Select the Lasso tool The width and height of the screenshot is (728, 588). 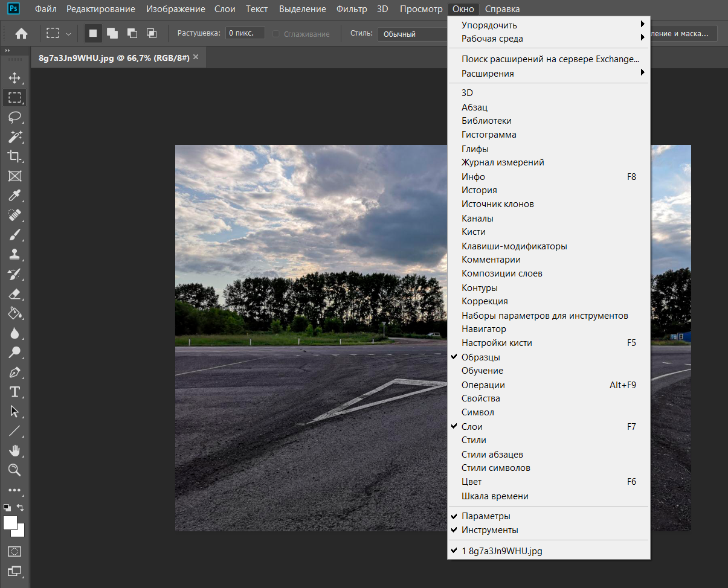pos(14,117)
